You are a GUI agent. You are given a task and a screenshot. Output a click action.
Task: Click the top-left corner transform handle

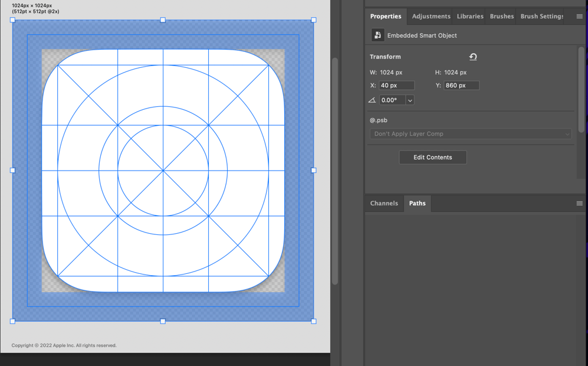(x=12, y=20)
